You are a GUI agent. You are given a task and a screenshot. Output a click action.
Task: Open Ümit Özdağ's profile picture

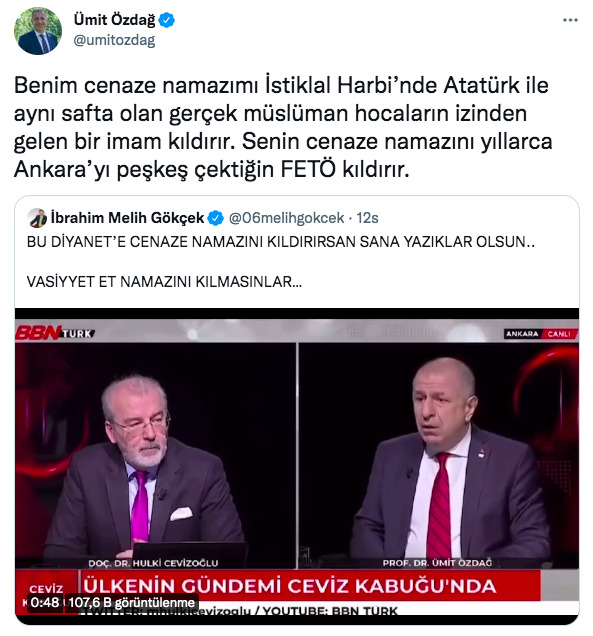(x=38, y=30)
